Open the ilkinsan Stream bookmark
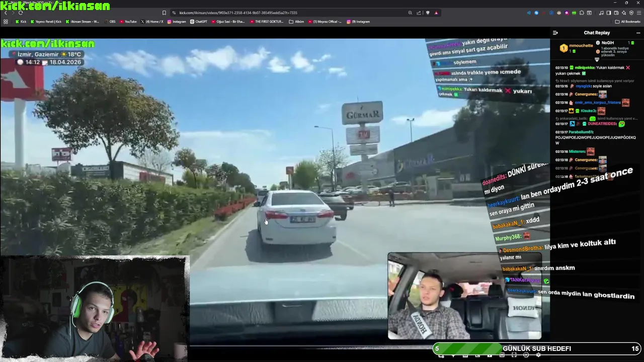Viewport: 644px width, 362px height. [x=82, y=22]
